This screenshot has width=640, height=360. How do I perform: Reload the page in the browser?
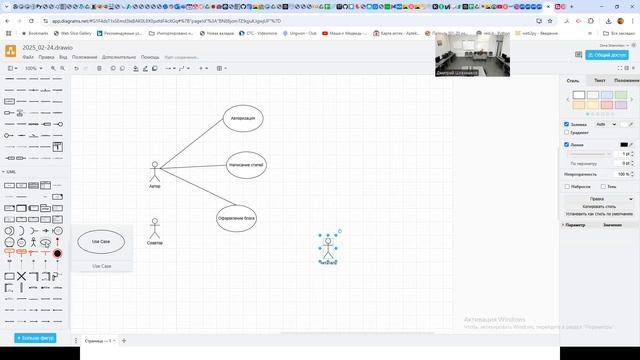31,21
